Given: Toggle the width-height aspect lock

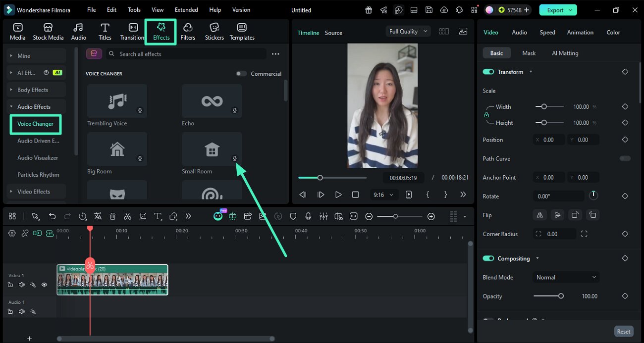Looking at the screenshot, I should [x=486, y=115].
